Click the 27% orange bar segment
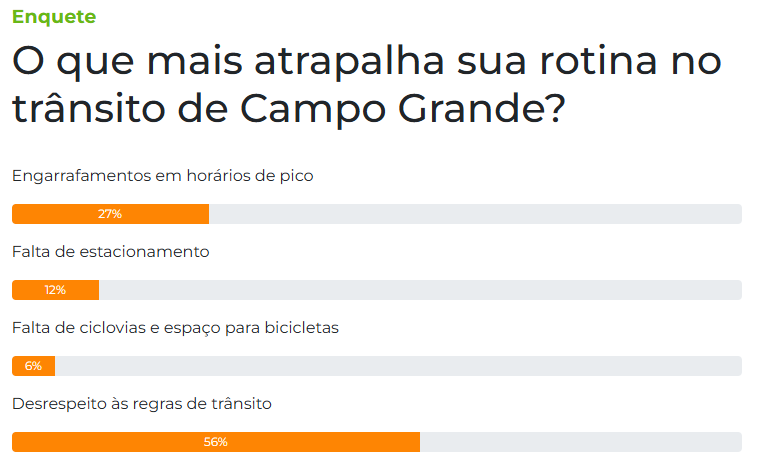Viewport: 762px width, 474px height. pos(110,214)
